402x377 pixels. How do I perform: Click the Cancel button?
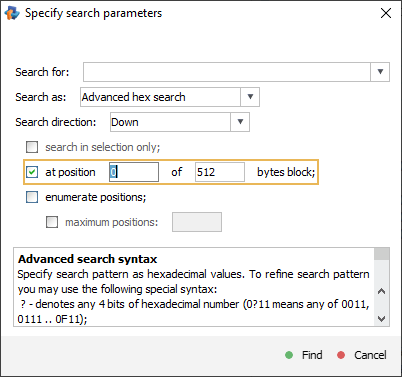pyautogui.click(x=362, y=355)
